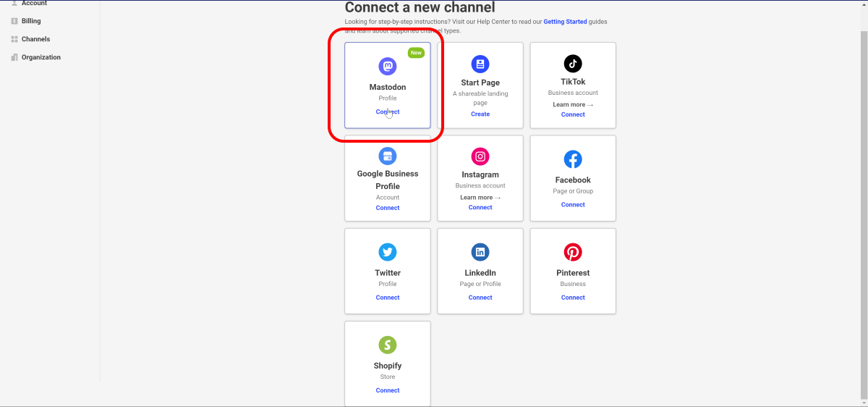Click the Billing sidebar icon

click(14, 21)
